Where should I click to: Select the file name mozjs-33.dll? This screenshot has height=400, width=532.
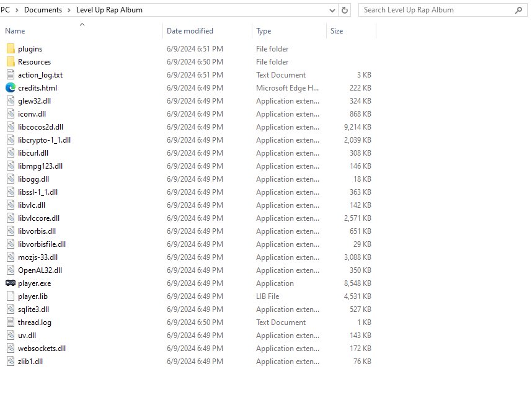(x=38, y=257)
